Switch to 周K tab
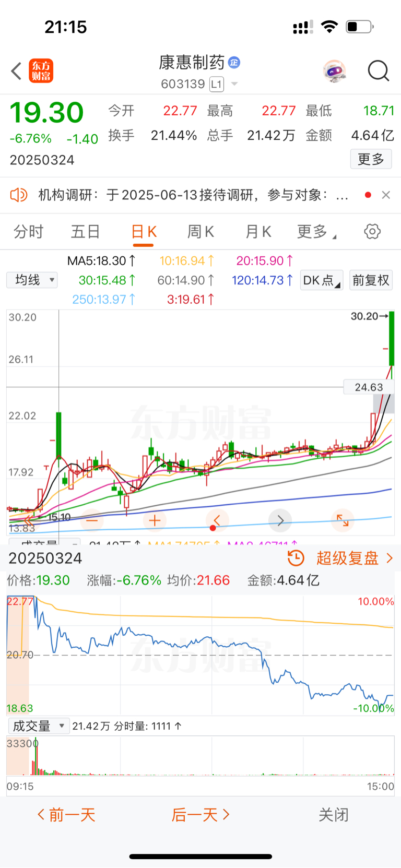 pyautogui.click(x=200, y=232)
